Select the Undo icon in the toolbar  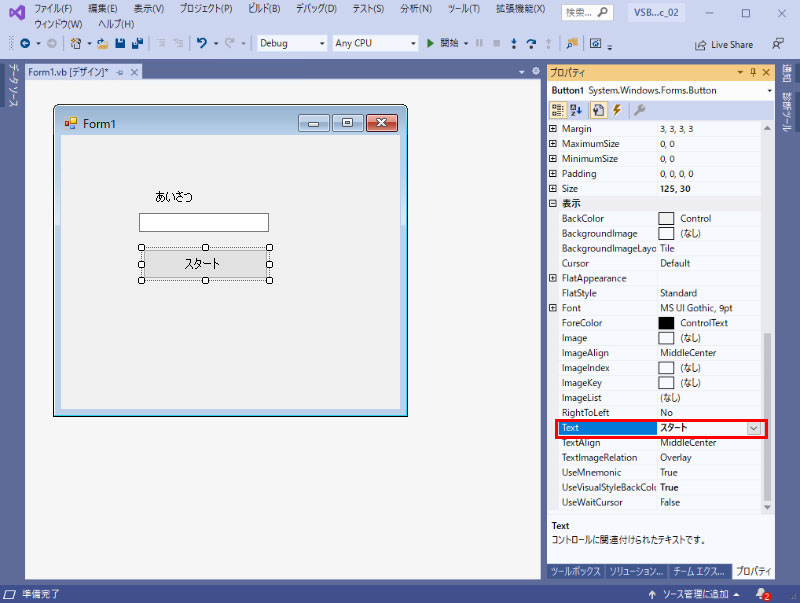pos(203,44)
